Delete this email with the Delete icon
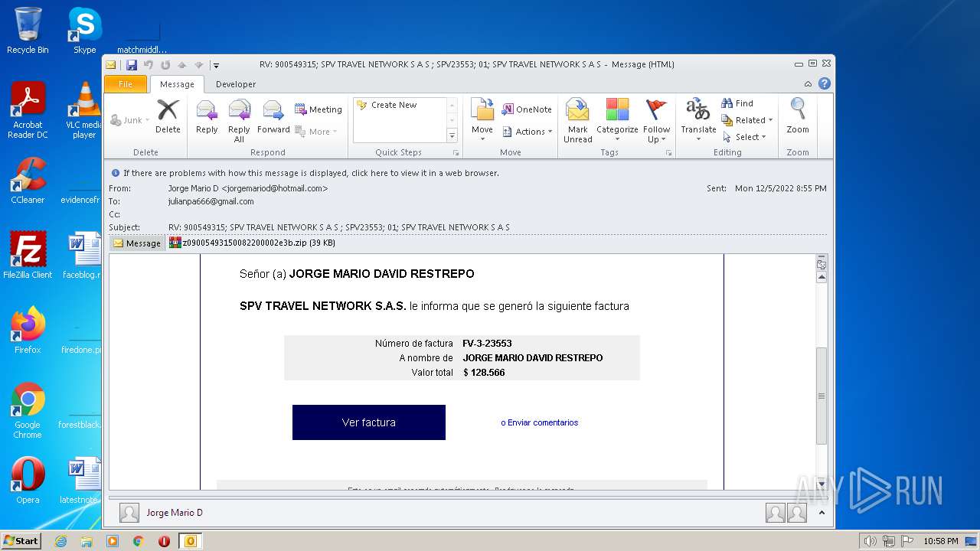The image size is (980, 551). pyautogui.click(x=168, y=117)
